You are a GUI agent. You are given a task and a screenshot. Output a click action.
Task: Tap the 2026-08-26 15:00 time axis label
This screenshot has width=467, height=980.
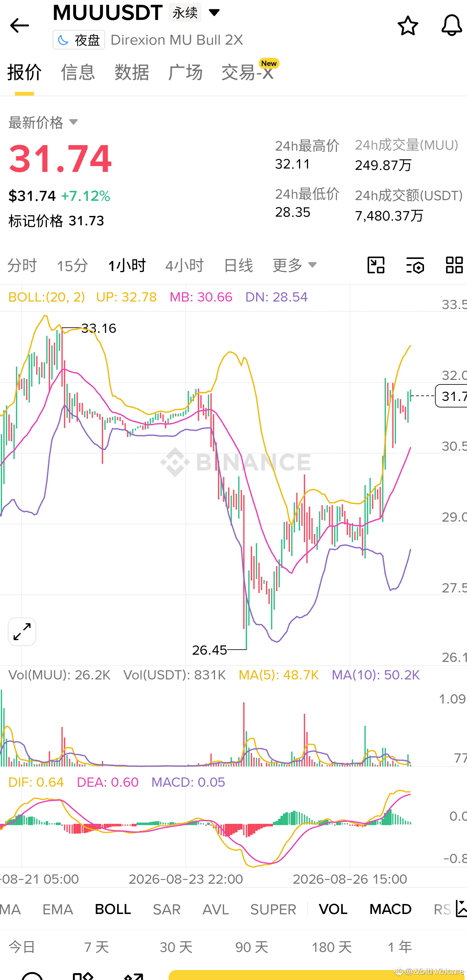point(350,879)
